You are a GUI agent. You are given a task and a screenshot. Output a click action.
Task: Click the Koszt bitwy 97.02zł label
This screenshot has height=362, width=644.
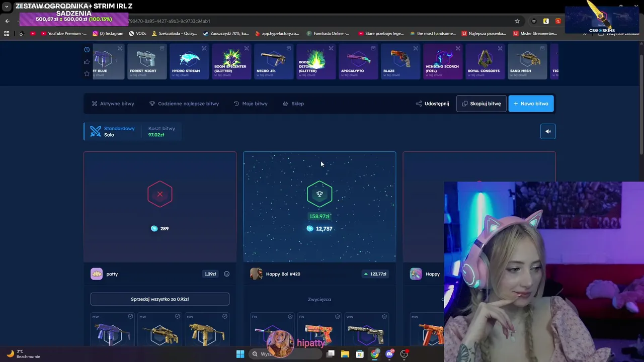coord(162,131)
